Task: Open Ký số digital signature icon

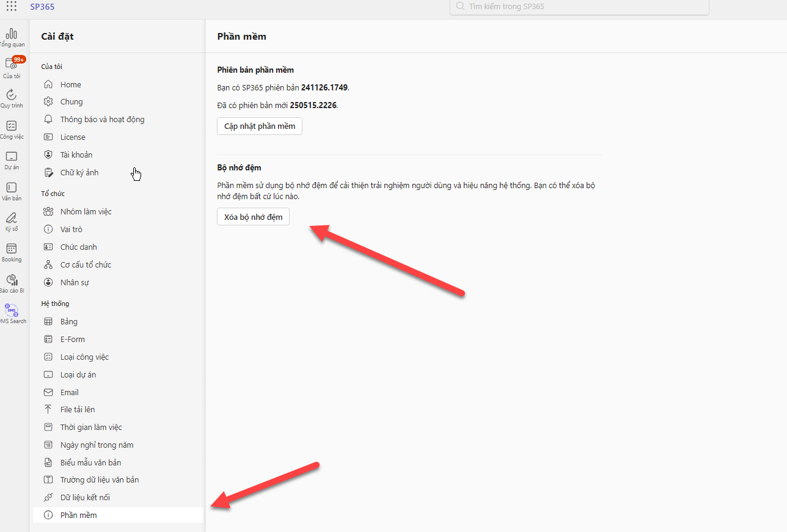Action: pos(12,221)
